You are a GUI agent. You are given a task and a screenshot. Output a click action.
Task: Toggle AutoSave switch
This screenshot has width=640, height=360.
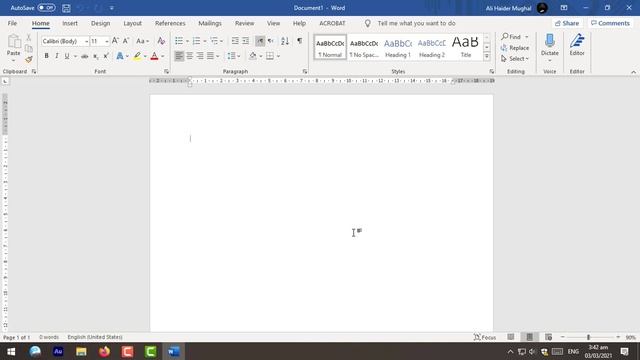click(47, 8)
